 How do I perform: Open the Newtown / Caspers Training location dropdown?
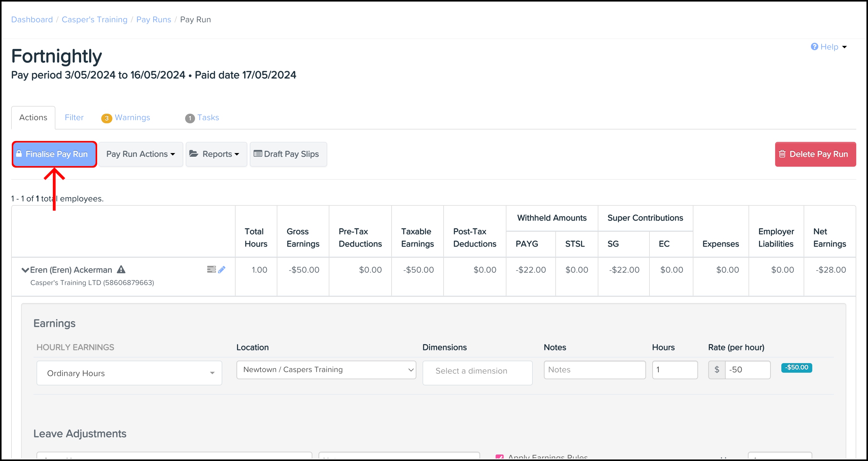(326, 370)
